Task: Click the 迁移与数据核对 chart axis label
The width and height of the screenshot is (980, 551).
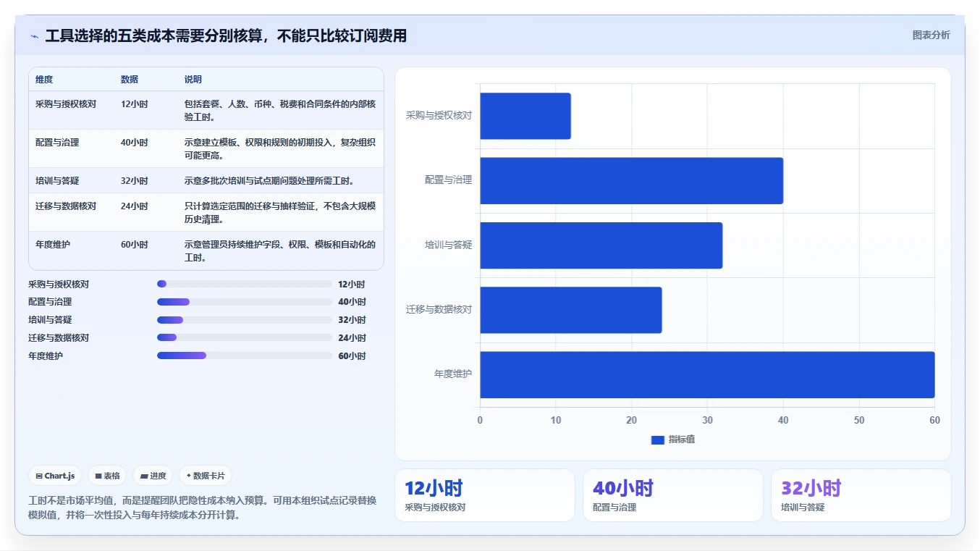Action: (439, 309)
